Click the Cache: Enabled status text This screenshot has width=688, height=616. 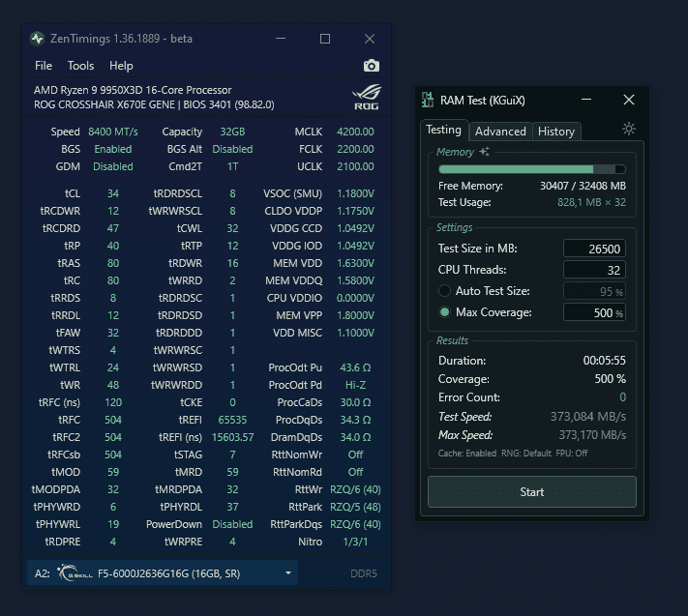pyautogui.click(x=466, y=454)
